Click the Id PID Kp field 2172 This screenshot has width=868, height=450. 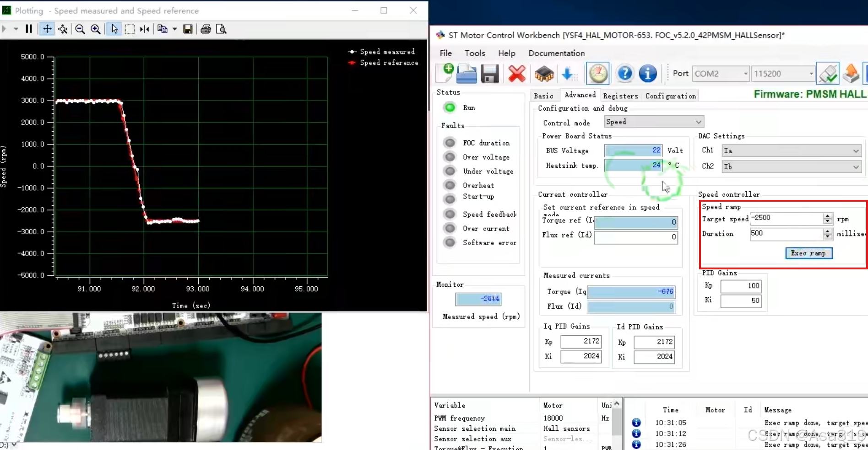[x=654, y=342]
